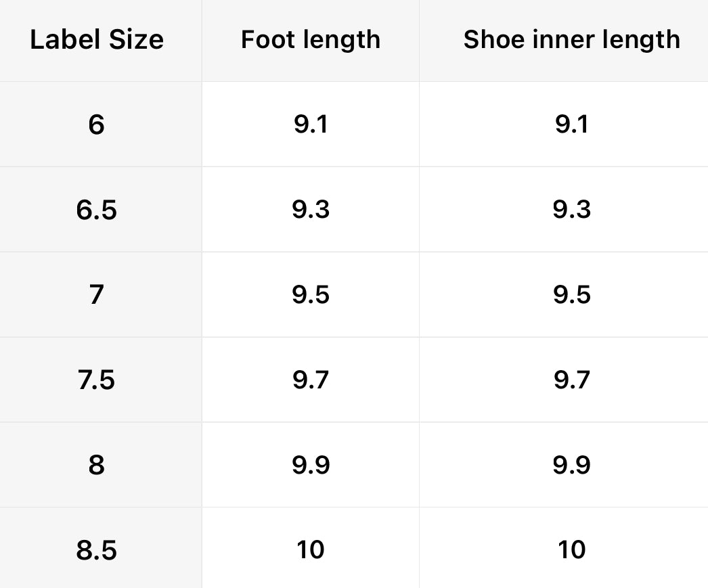Click the Label Size column header
The width and height of the screenshot is (708, 588).
click(97, 40)
